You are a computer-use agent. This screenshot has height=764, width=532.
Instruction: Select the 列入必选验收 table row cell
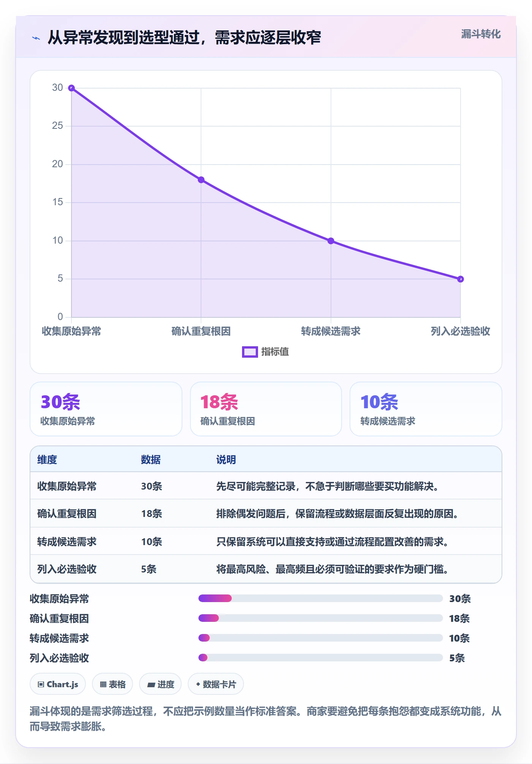coord(67,569)
